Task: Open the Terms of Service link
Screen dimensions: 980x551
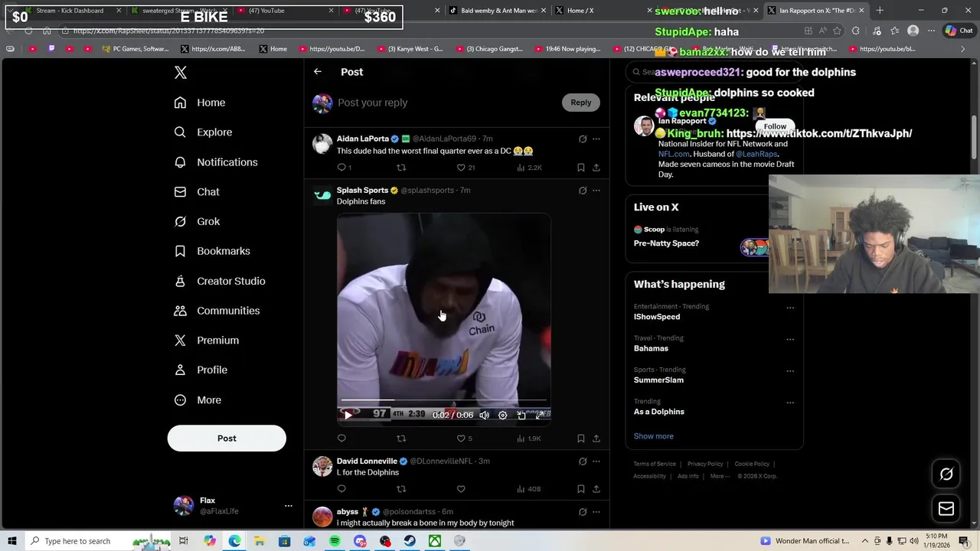Action: [x=655, y=464]
